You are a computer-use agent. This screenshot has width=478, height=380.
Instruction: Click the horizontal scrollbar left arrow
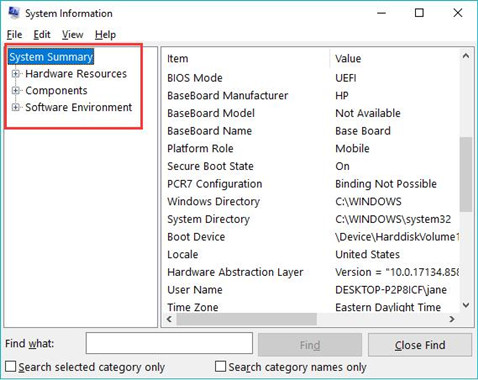(x=170, y=319)
